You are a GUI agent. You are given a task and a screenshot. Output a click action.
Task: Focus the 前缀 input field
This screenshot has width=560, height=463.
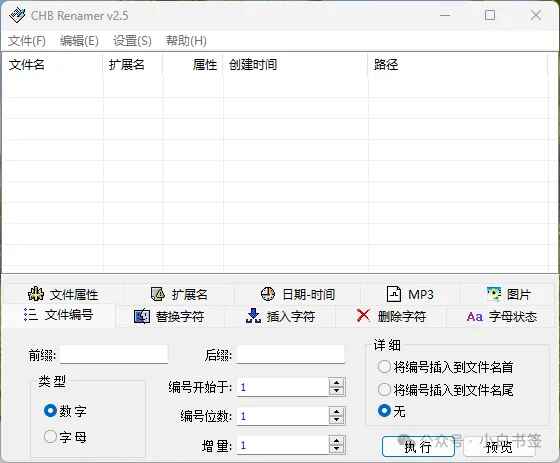tap(114, 354)
